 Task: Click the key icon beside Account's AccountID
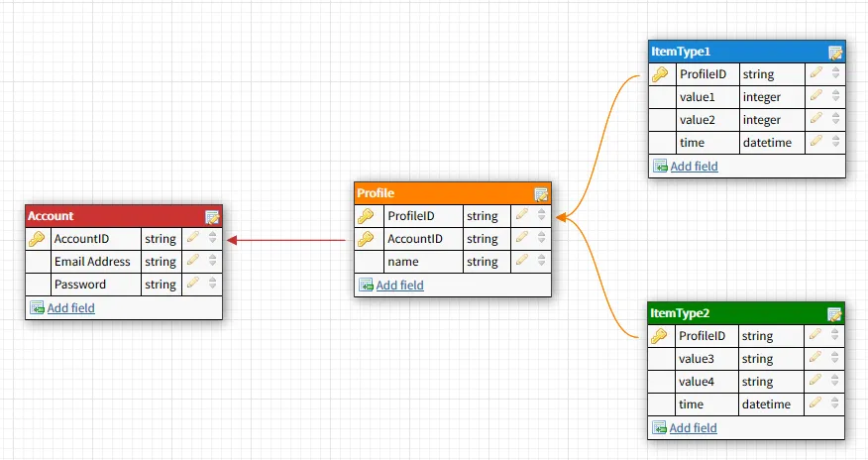37,239
